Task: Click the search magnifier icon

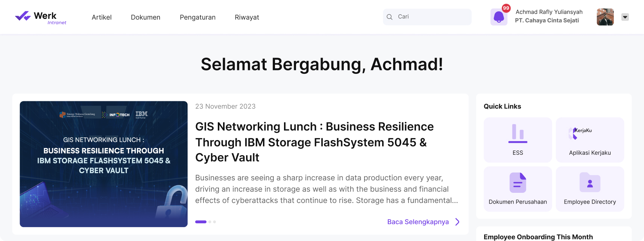Action: tap(390, 17)
